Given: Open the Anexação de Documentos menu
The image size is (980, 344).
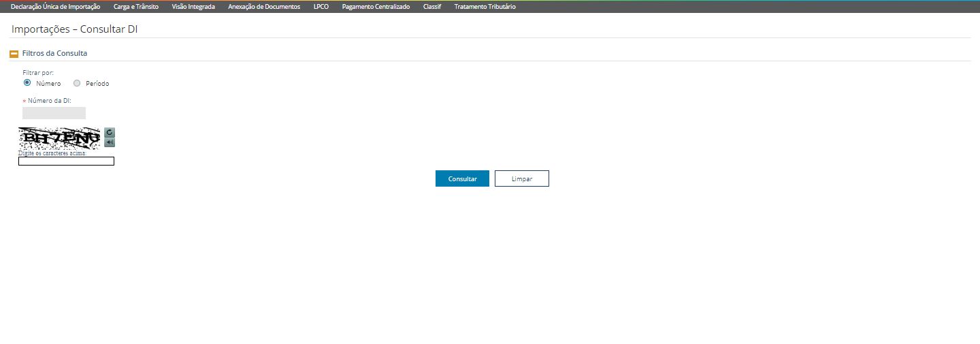Looking at the screenshot, I should pos(264,7).
